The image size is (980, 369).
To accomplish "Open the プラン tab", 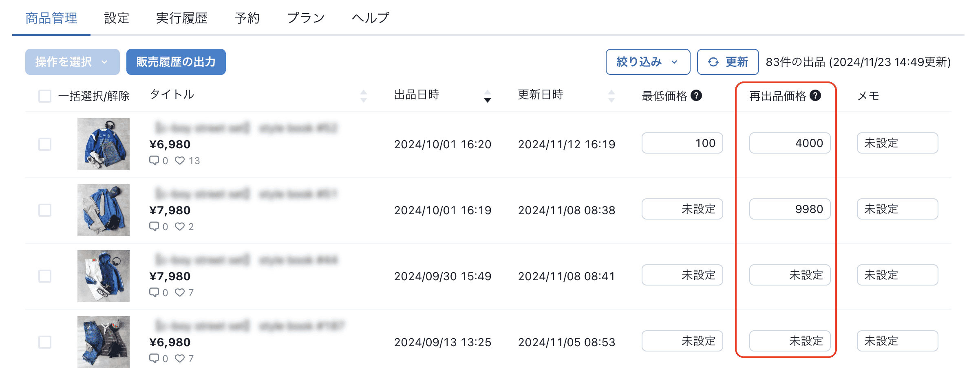I will click(x=306, y=18).
